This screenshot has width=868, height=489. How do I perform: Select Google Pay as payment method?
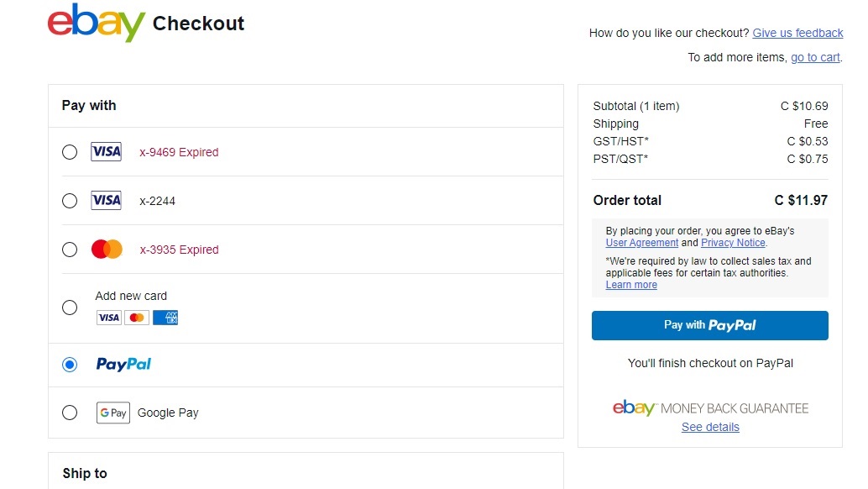(70, 413)
